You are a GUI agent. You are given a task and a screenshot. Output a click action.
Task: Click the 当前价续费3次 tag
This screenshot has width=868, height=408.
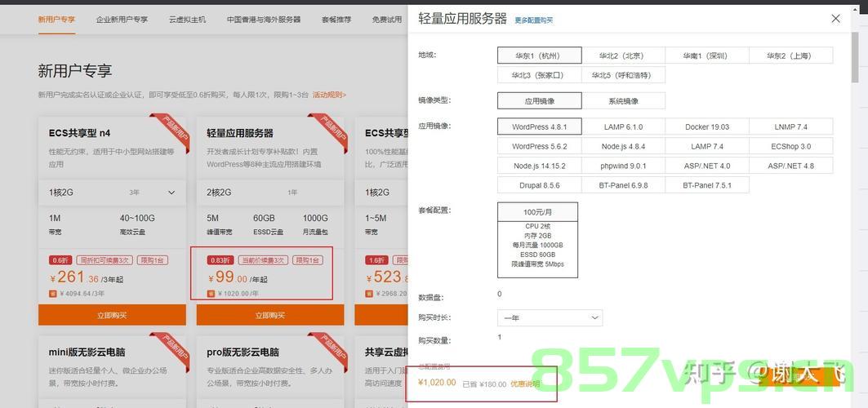[263, 260]
